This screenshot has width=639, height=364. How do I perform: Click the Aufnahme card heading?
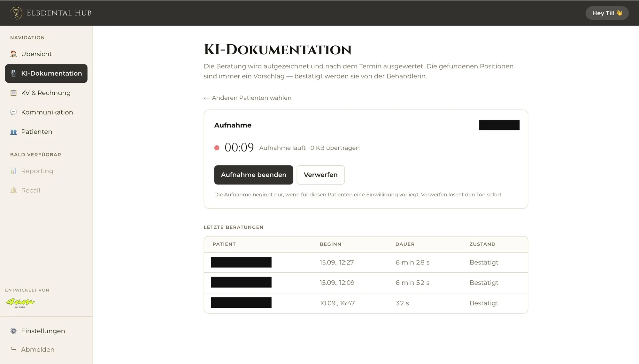click(x=233, y=125)
